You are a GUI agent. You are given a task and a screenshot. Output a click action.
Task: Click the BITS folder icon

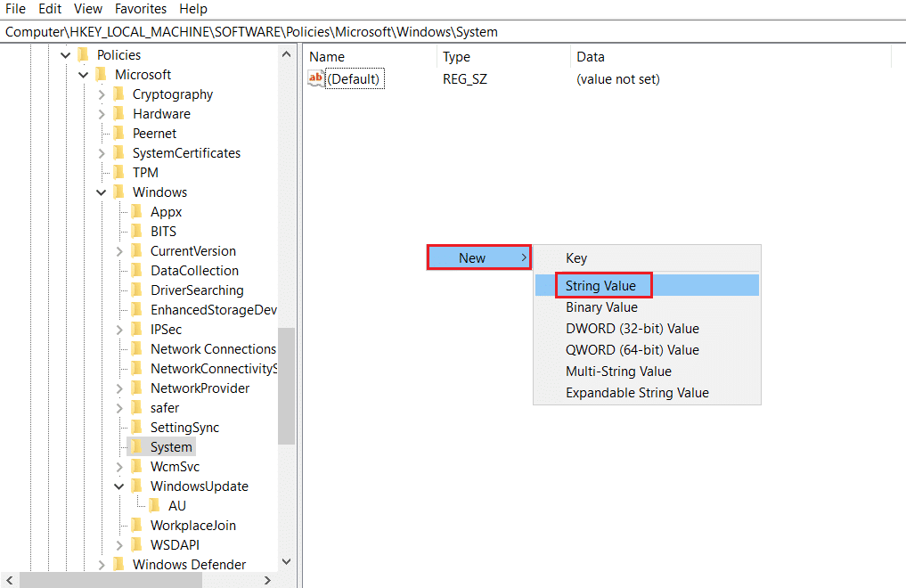click(x=137, y=231)
